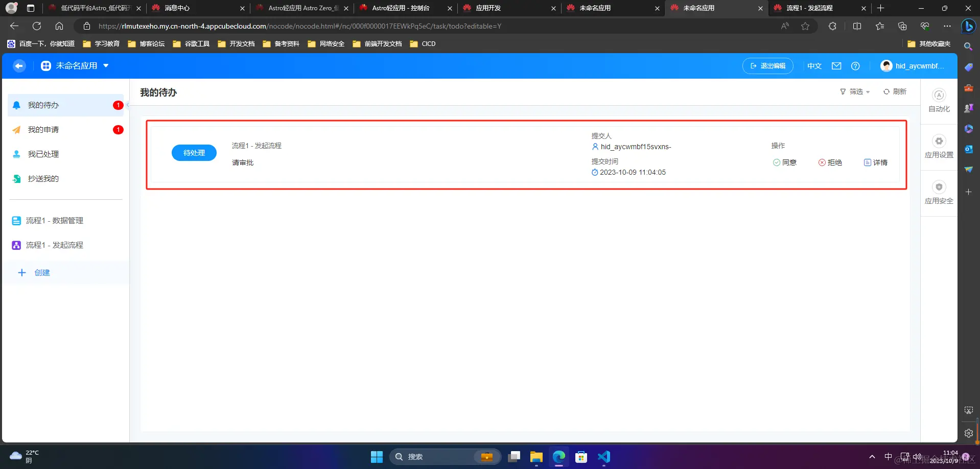
Task: Select 我的待办 in sidebar
Action: 66,105
